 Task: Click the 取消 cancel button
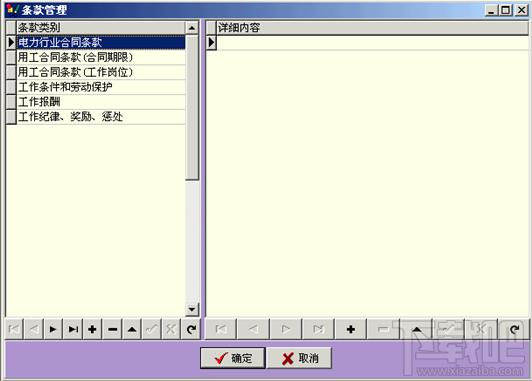click(x=299, y=358)
